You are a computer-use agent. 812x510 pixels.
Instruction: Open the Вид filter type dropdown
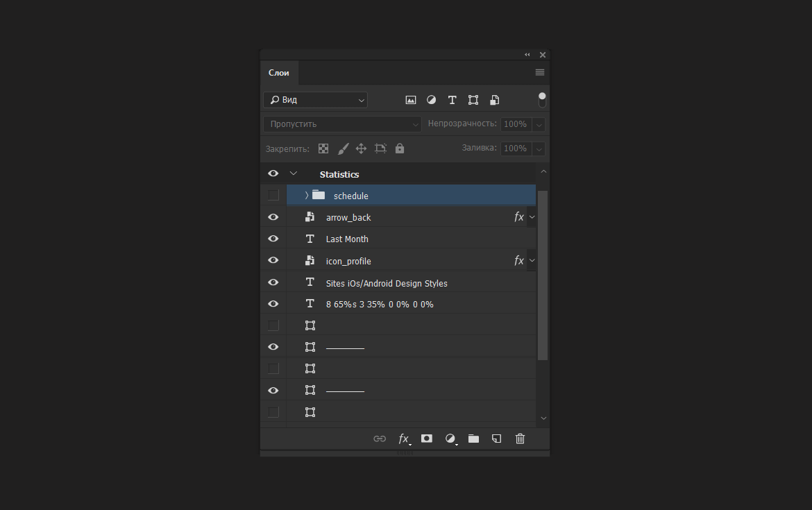click(315, 100)
